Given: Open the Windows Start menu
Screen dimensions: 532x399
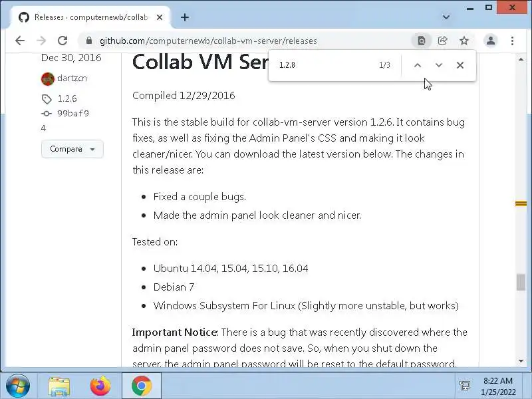Looking at the screenshot, I should (18, 386).
